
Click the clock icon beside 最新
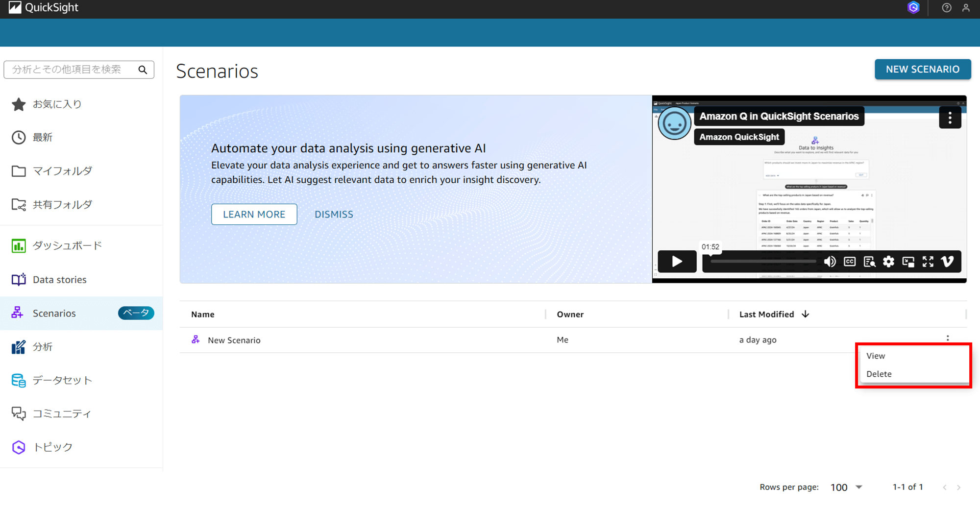tap(19, 137)
